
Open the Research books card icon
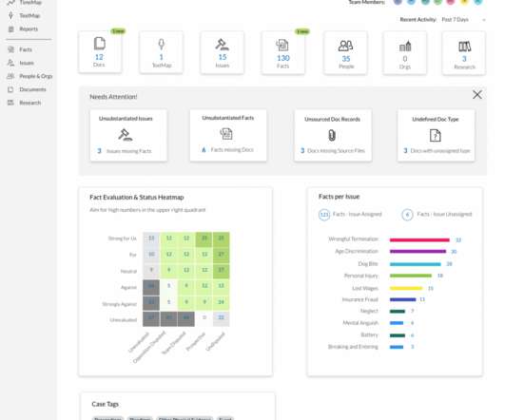point(464,47)
